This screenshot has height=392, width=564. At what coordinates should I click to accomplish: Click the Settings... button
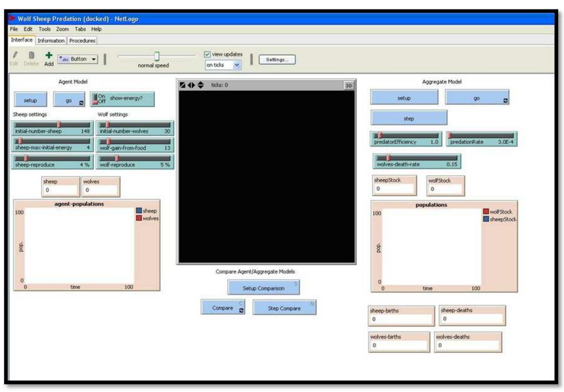[x=277, y=60]
